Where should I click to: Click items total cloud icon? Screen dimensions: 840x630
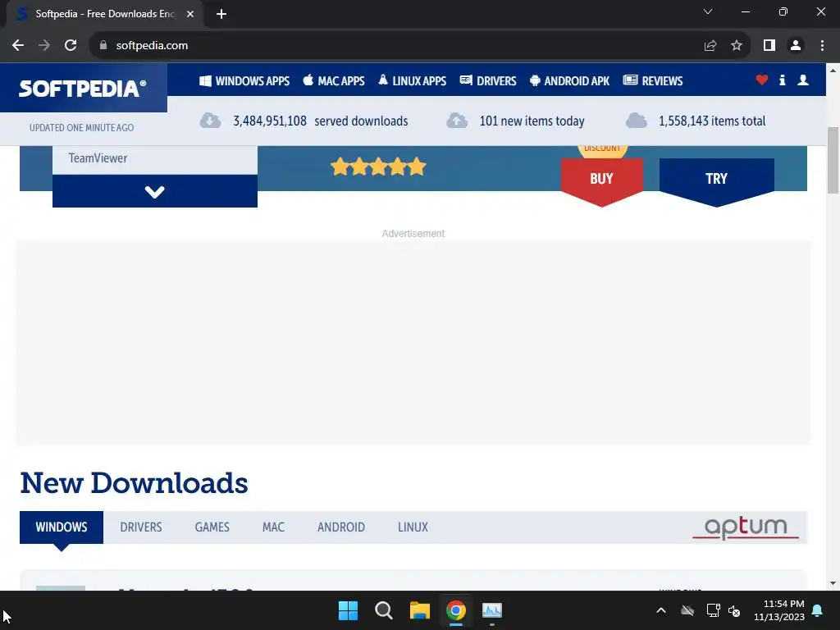coord(637,121)
